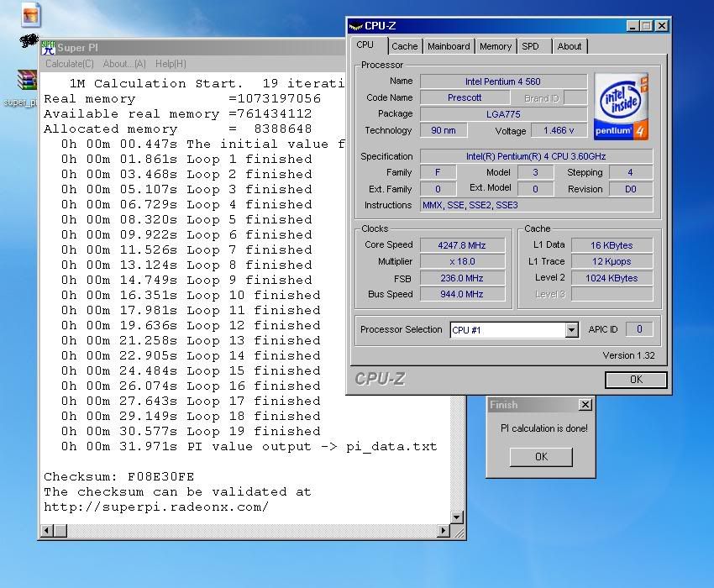Click the Voltage field showing 1.466 v

559,131
